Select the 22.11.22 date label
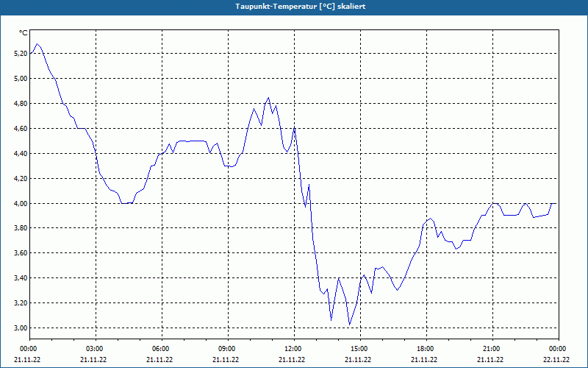Screen dimensions: 588x368 556,360
